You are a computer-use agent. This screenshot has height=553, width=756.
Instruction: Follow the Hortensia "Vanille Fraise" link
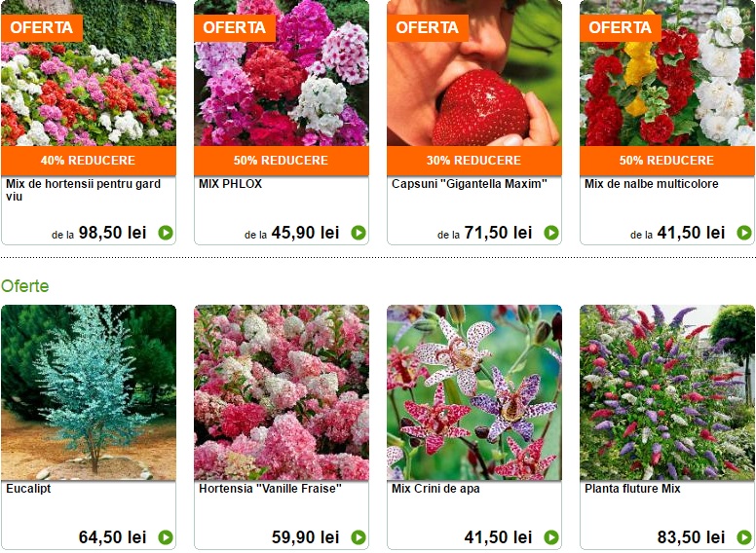click(x=270, y=489)
